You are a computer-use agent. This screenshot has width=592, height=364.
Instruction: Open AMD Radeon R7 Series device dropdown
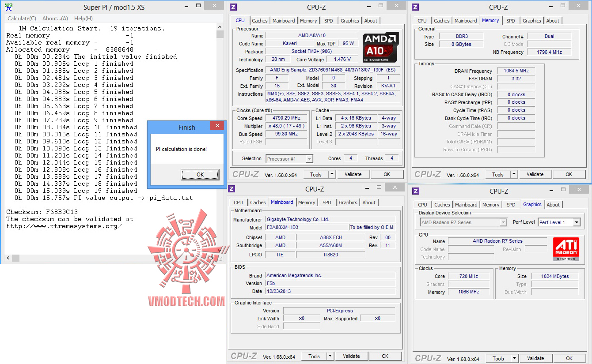[x=463, y=222]
